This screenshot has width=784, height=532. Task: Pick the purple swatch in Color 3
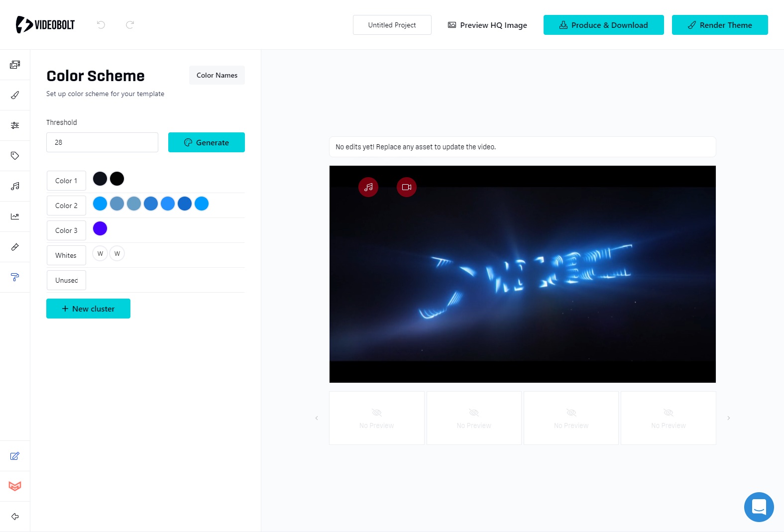(100, 228)
